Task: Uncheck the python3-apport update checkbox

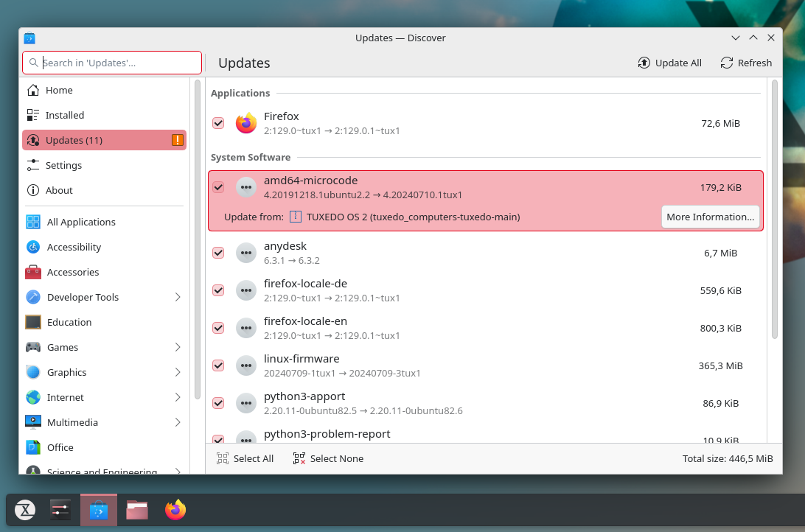Action: tap(218, 403)
